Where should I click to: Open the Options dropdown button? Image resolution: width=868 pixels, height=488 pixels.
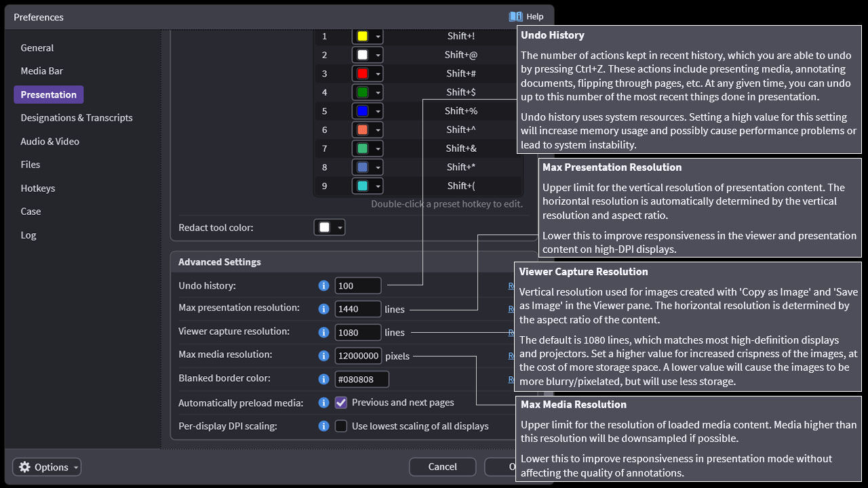pos(47,467)
